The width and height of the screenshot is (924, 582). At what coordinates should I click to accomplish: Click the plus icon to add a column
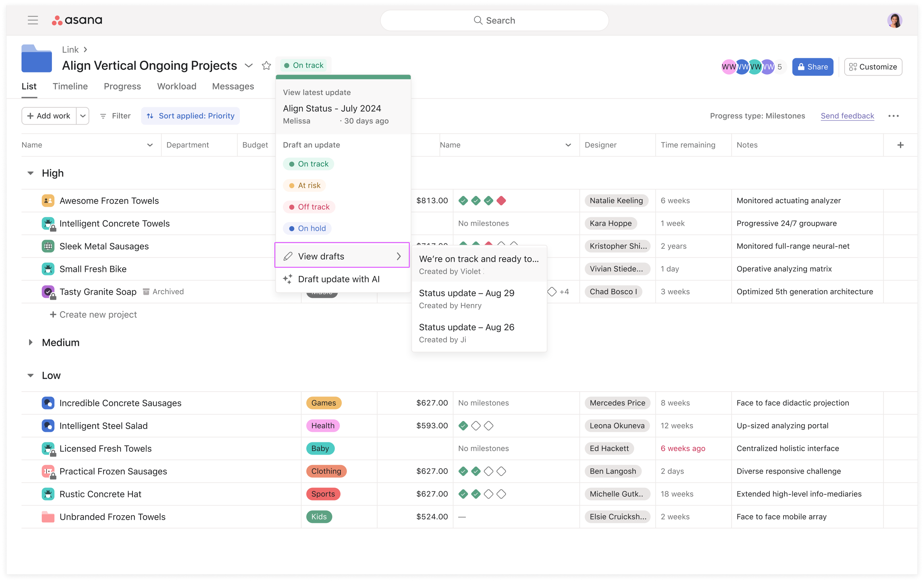[x=900, y=145]
